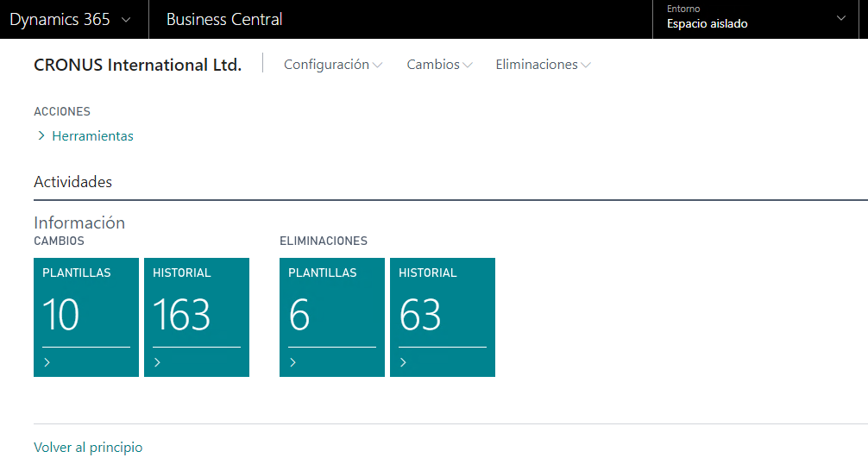Click the CAMBIOS cue group label

pyautogui.click(x=59, y=241)
